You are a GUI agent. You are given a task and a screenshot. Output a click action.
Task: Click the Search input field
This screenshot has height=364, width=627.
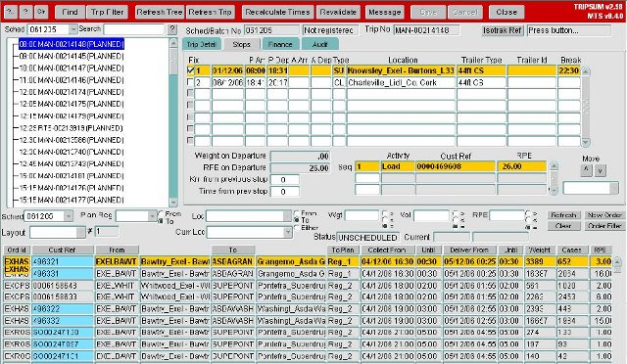tap(134, 29)
